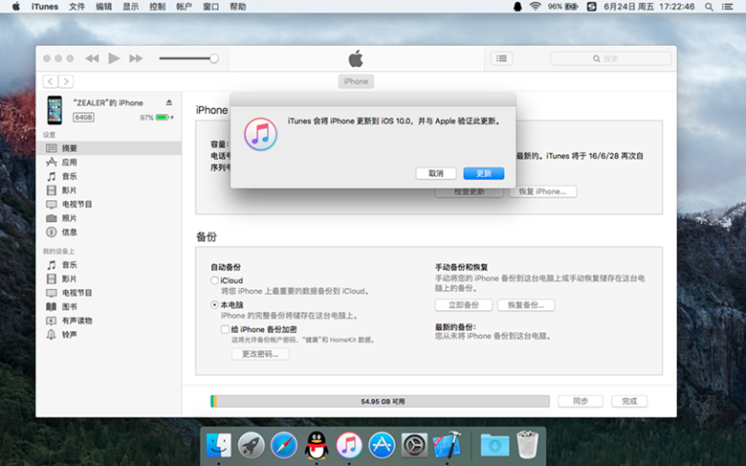Open the 窗口 menu

[x=211, y=7]
